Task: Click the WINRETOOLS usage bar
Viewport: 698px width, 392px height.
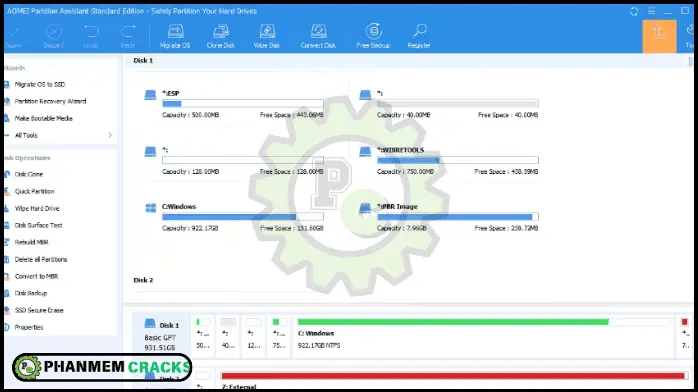Action: (458, 160)
